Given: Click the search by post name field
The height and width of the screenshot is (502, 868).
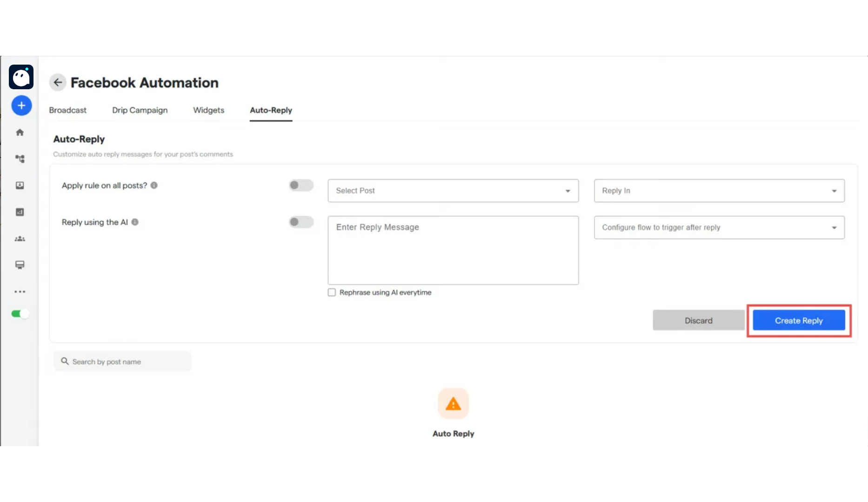Looking at the screenshot, I should [x=122, y=361].
